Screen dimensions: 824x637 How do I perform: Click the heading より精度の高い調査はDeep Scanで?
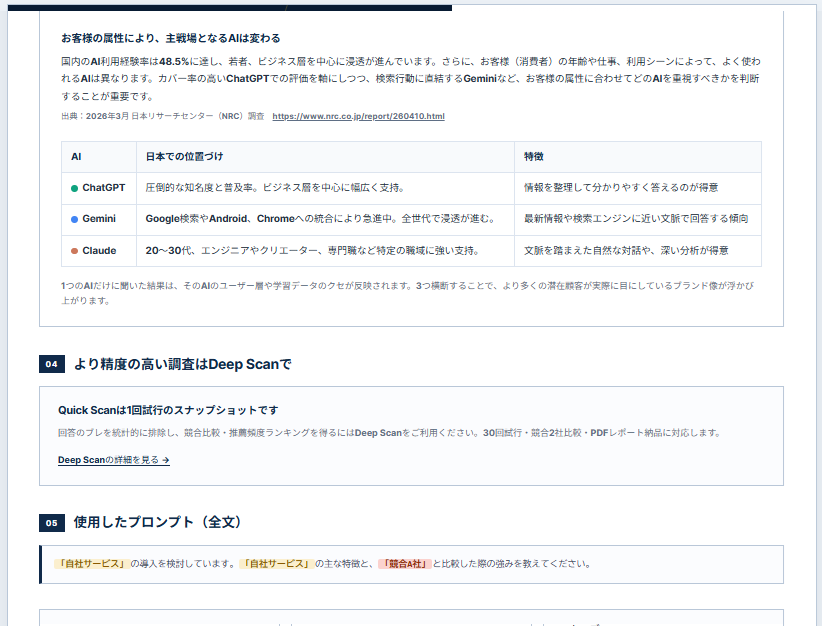[182, 364]
